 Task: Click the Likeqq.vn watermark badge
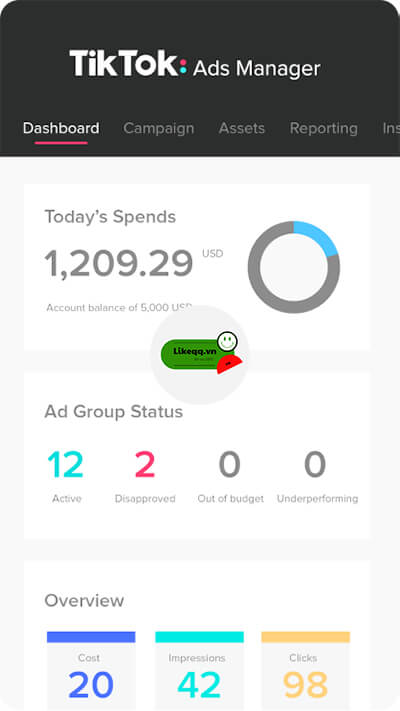coord(201,353)
